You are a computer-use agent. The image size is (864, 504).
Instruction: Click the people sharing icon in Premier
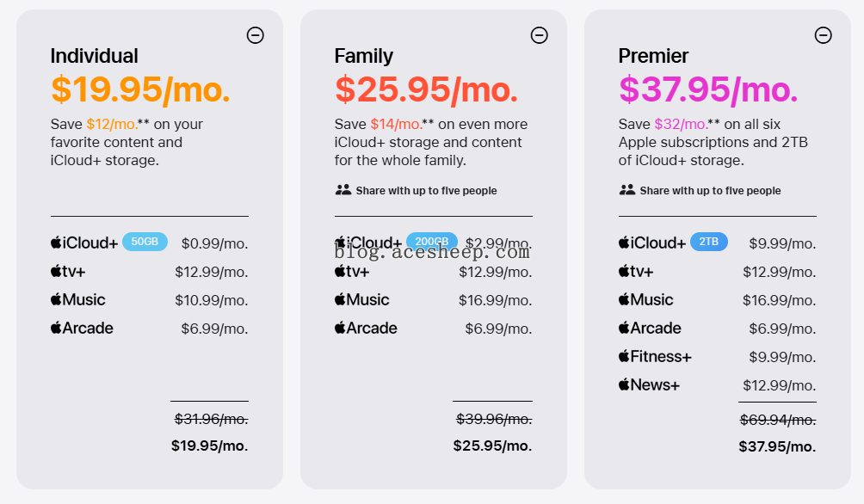(x=627, y=190)
